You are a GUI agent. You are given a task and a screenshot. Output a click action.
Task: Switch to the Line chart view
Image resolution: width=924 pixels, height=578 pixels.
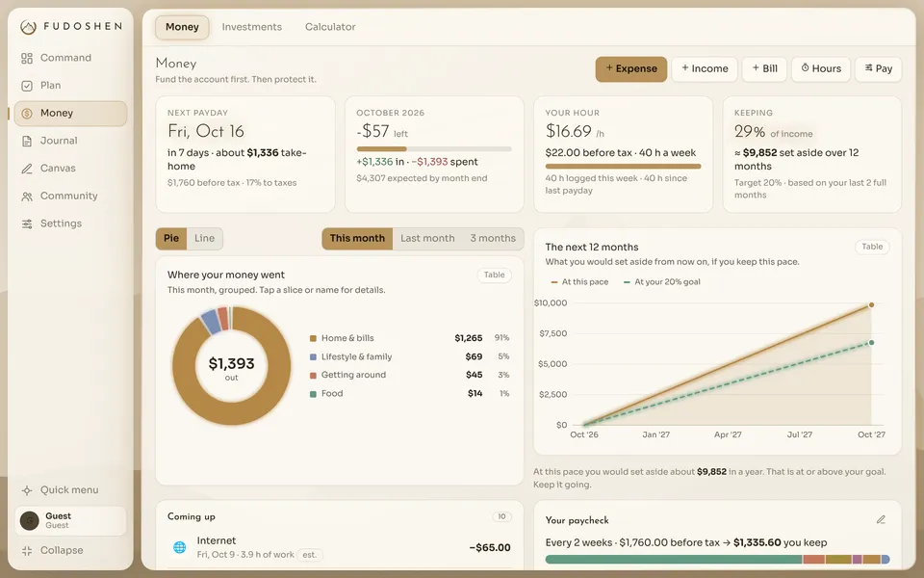204,238
